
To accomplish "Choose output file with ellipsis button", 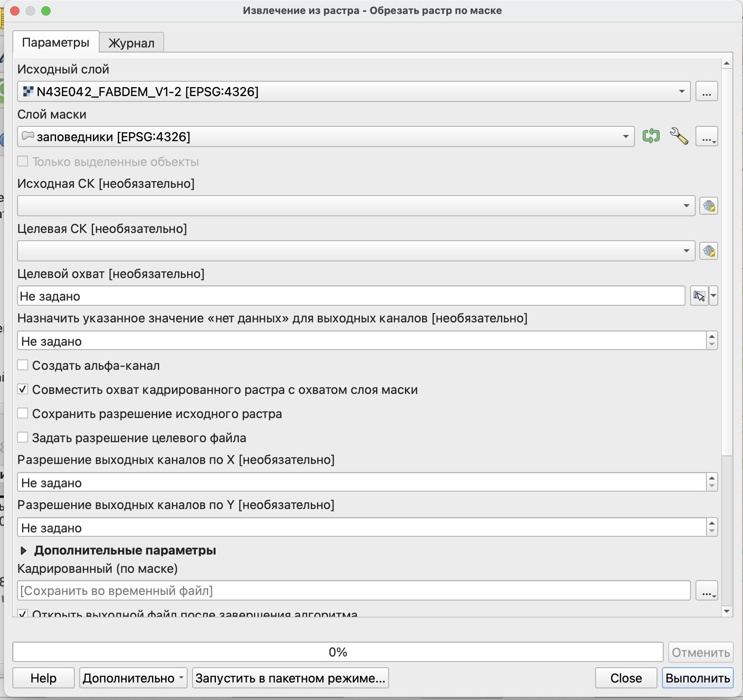I will (706, 591).
